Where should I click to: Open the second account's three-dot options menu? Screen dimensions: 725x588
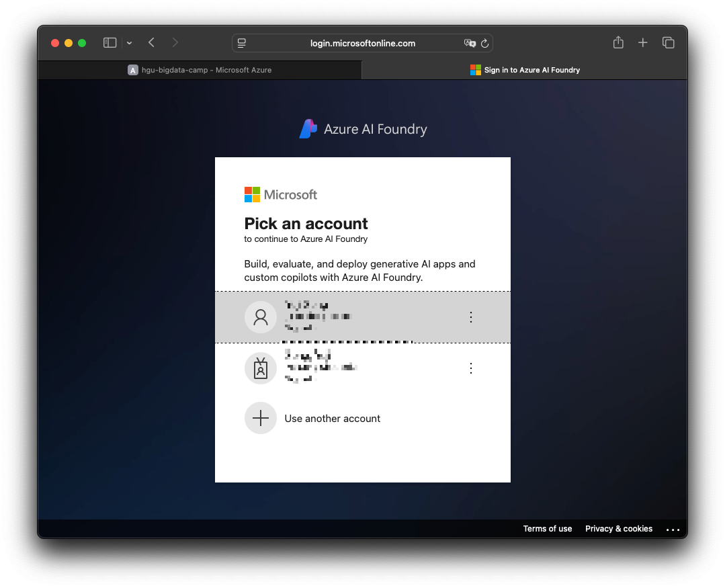pos(471,368)
